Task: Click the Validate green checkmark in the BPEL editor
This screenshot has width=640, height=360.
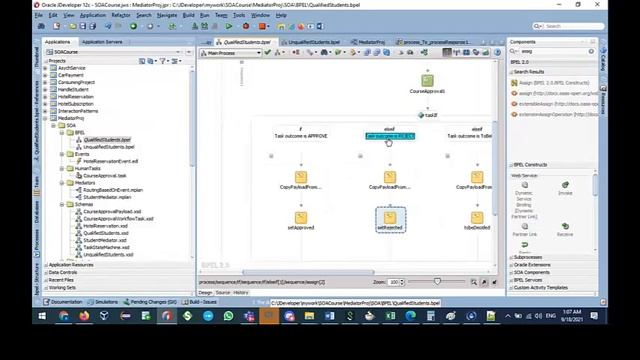Action: point(267,52)
